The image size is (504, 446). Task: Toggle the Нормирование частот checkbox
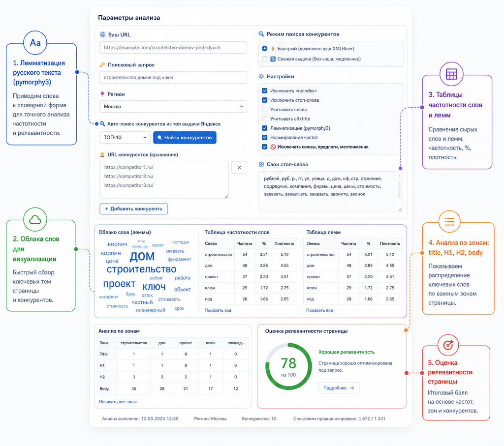[x=264, y=137]
